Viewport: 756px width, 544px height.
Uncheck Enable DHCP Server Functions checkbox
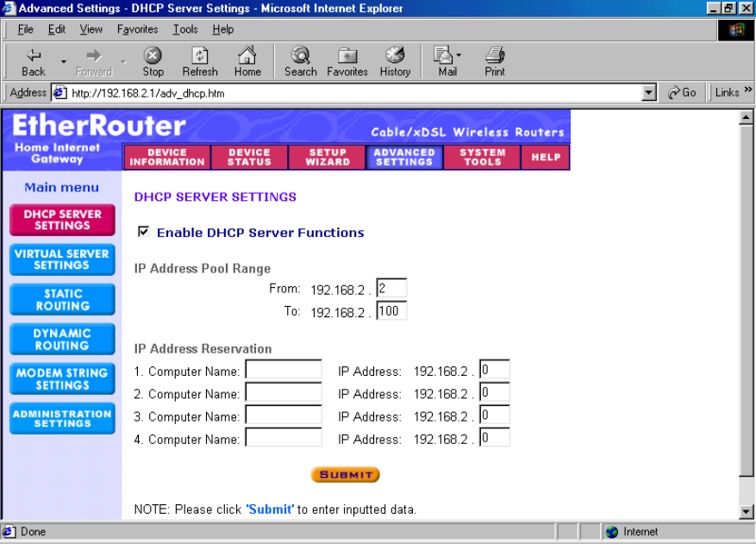143,232
